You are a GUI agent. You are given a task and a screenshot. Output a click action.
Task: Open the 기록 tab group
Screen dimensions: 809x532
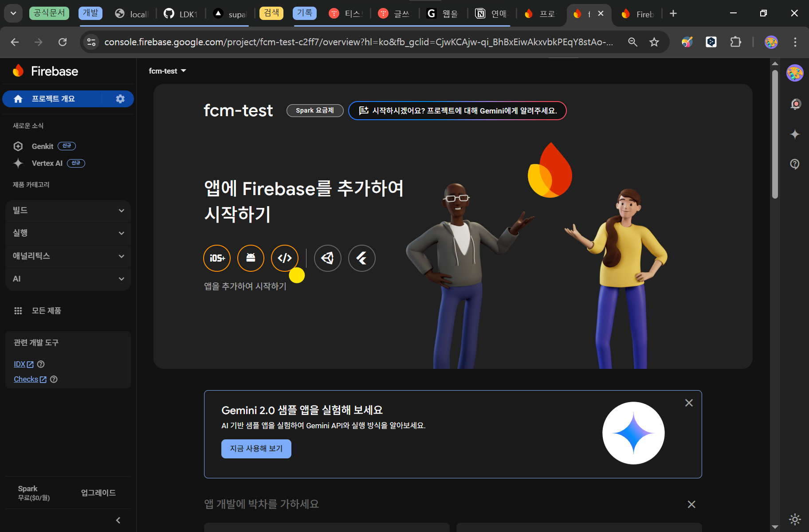click(305, 13)
